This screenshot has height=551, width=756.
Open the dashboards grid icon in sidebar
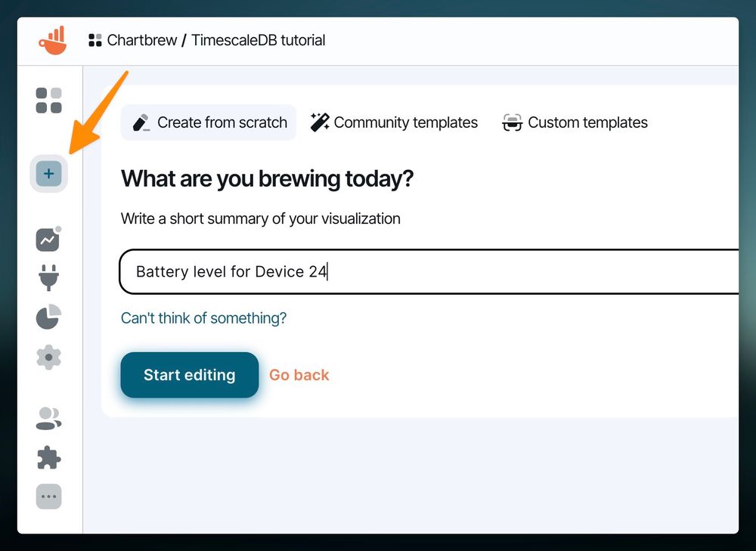point(48,100)
